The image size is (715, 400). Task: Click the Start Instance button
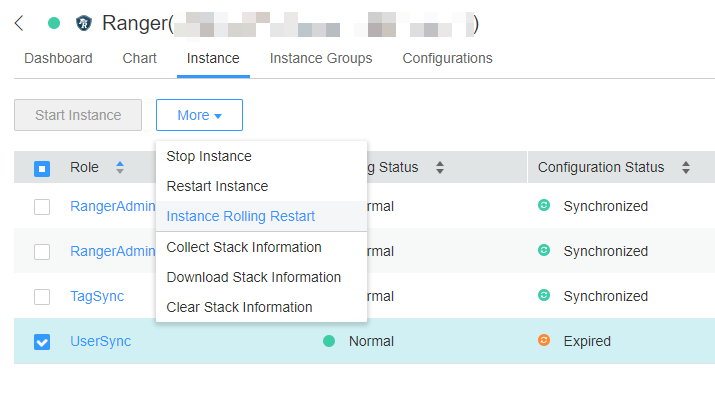78,115
